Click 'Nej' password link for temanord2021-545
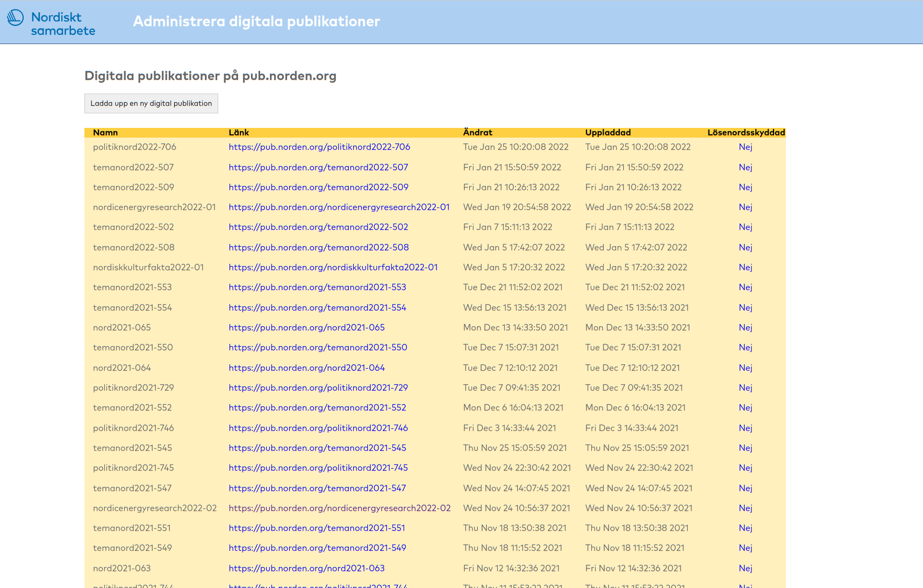923x588 pixels. 746,448
